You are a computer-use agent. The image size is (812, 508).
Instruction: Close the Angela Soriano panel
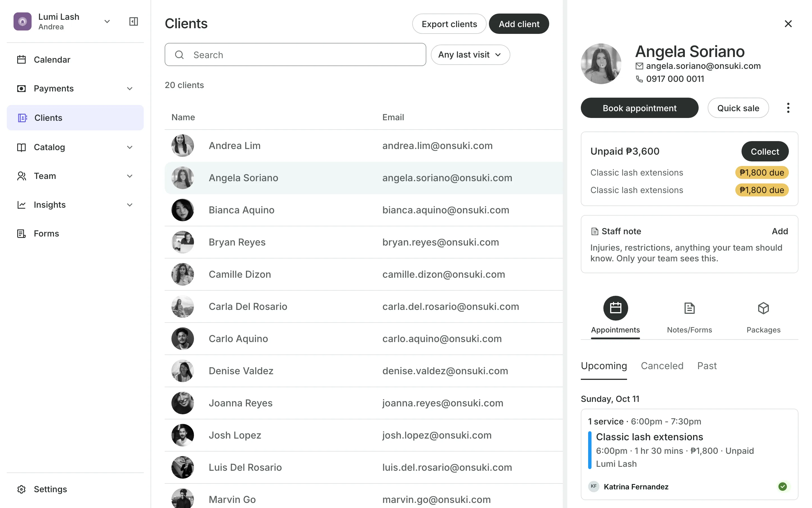click(x=788, y=23)
